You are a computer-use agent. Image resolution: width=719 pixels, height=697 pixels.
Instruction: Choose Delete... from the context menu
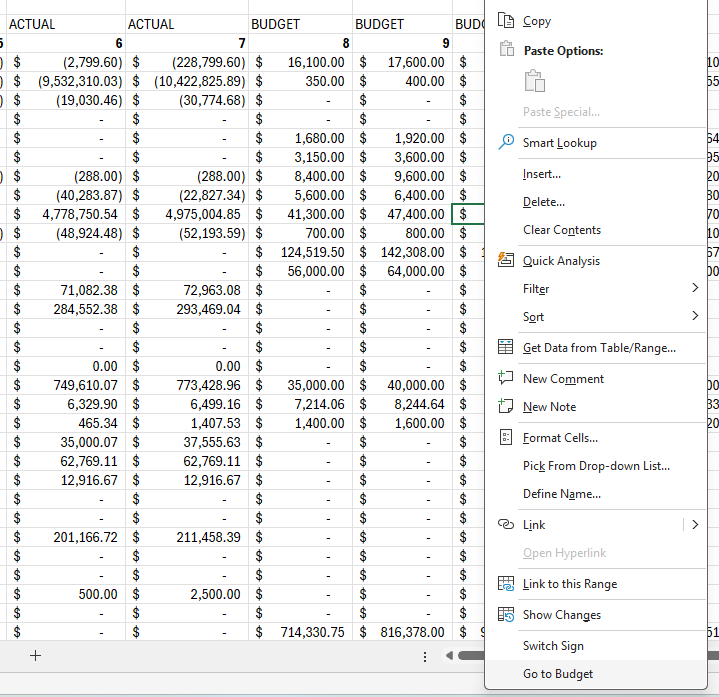pos(543,202)
